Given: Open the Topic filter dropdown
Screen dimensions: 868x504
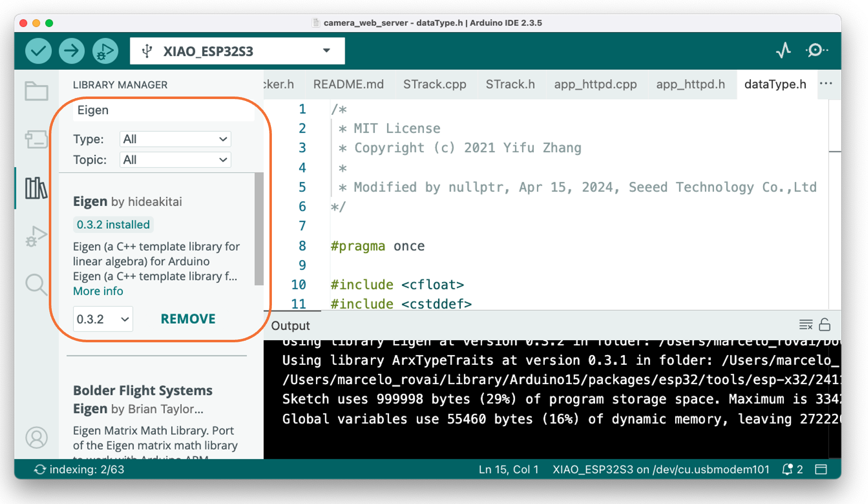Looking at the screenshot, I should pos(175,160).
